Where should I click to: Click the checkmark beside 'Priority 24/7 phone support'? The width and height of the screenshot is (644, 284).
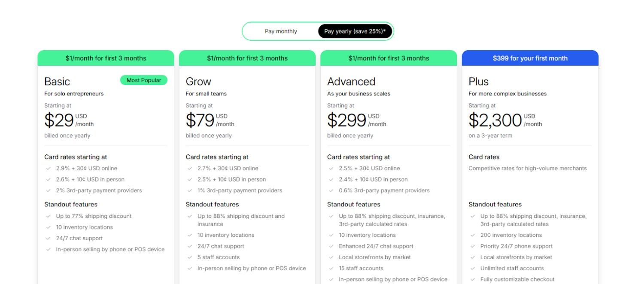coord(473,246)
